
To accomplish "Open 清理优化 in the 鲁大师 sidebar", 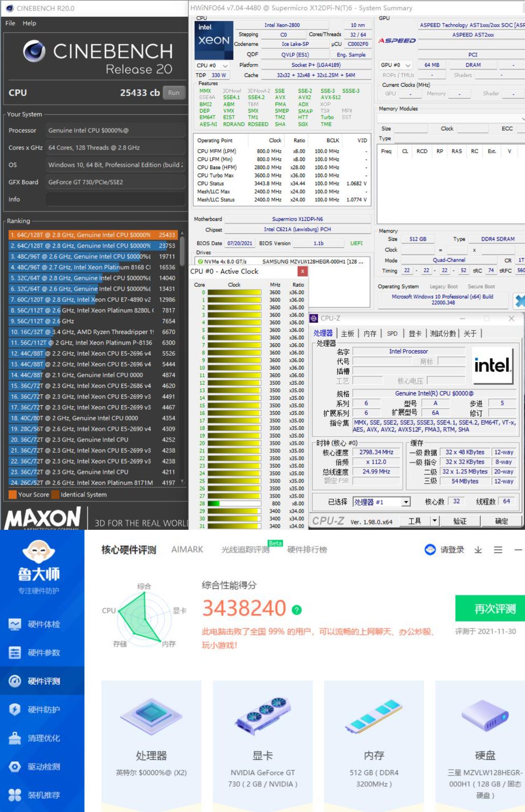I will (x=42, y=738).
